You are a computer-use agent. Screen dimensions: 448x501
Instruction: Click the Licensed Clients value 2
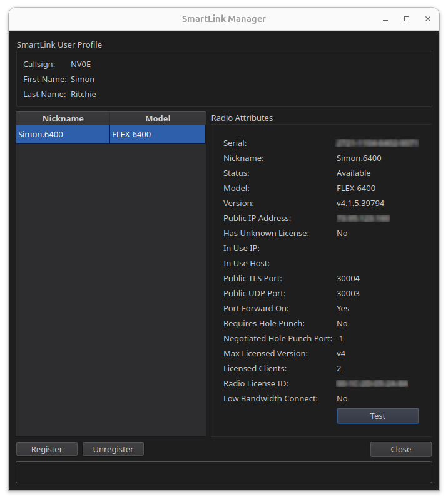click(x=339, y=368)
